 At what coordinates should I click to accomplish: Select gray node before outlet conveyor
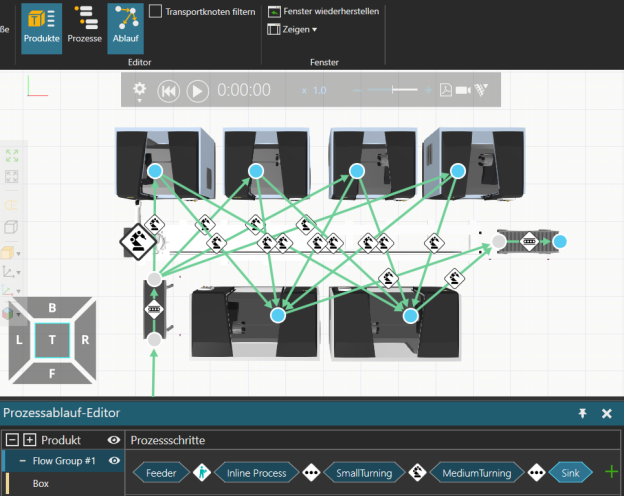(499, 241)
